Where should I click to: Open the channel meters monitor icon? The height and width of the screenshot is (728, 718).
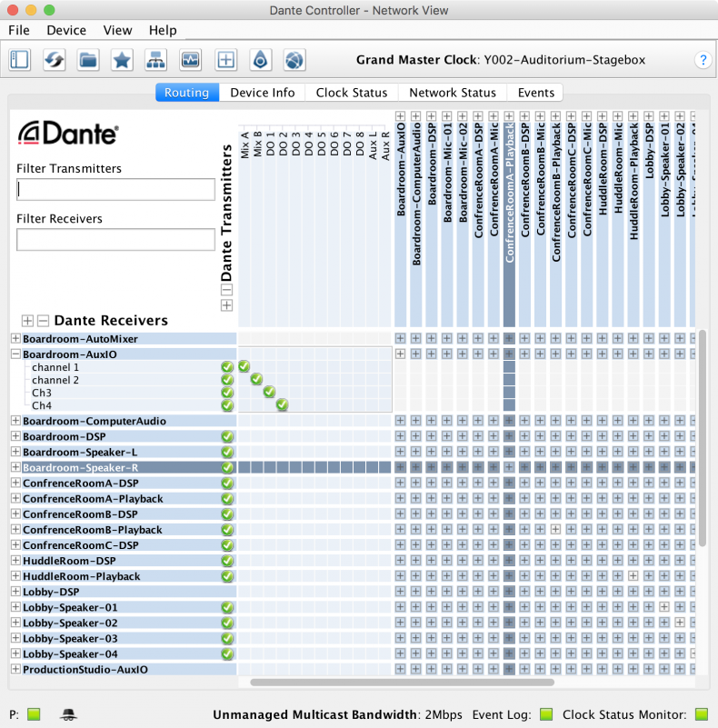(191, 60)
